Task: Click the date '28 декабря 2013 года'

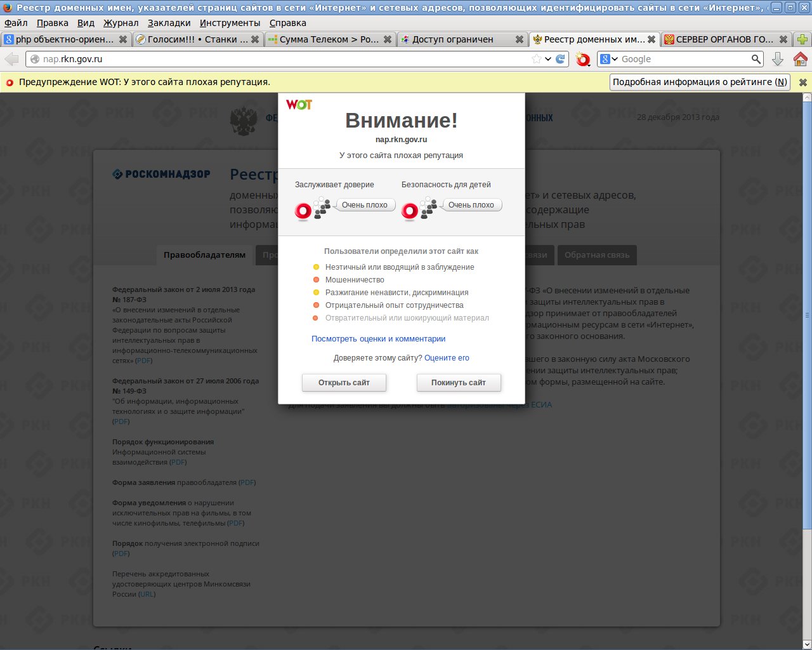Action: click(678, 117)
